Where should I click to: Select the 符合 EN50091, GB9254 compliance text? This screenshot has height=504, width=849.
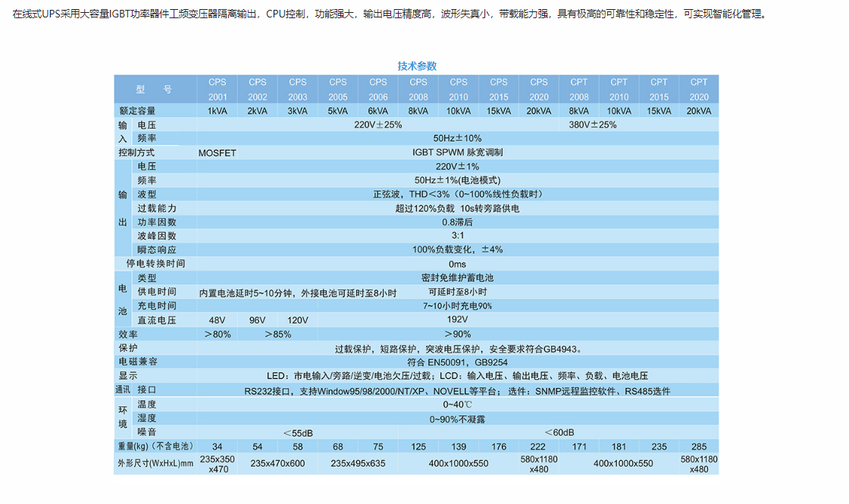(x=457, y=362)
